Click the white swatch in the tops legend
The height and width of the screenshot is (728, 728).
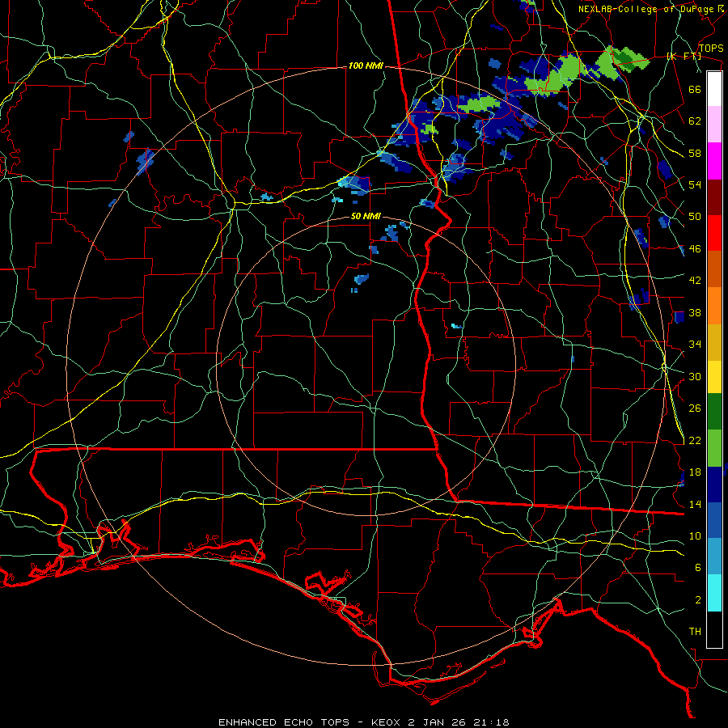714,89
